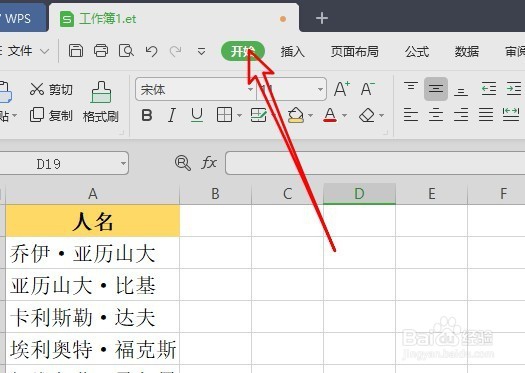Expand the borders dropdown arrow

pyautogui.click(x=239, y=116)
